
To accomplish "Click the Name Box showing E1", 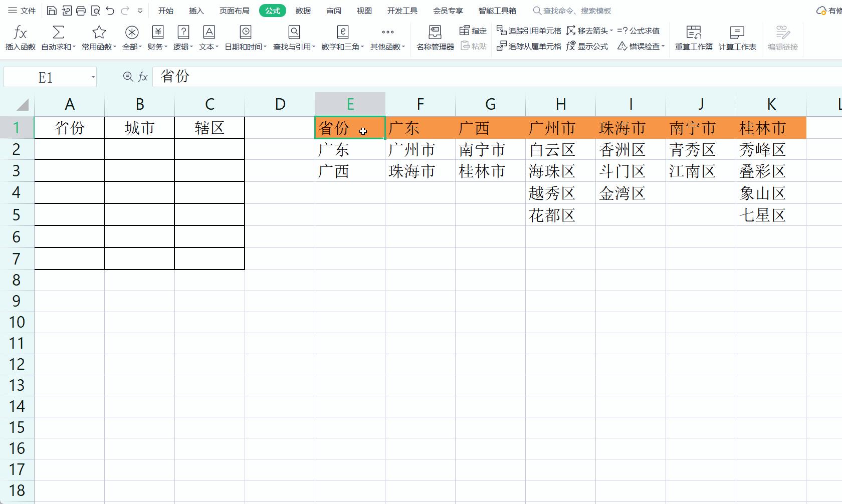I will (46, 77).
